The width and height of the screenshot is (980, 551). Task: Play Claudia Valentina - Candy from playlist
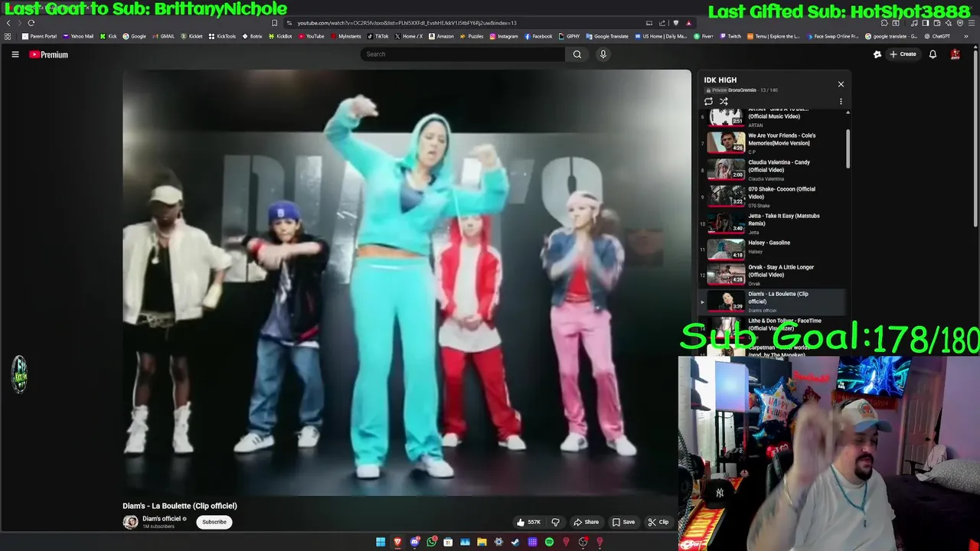pyautogui.click(x=773, y=168)
